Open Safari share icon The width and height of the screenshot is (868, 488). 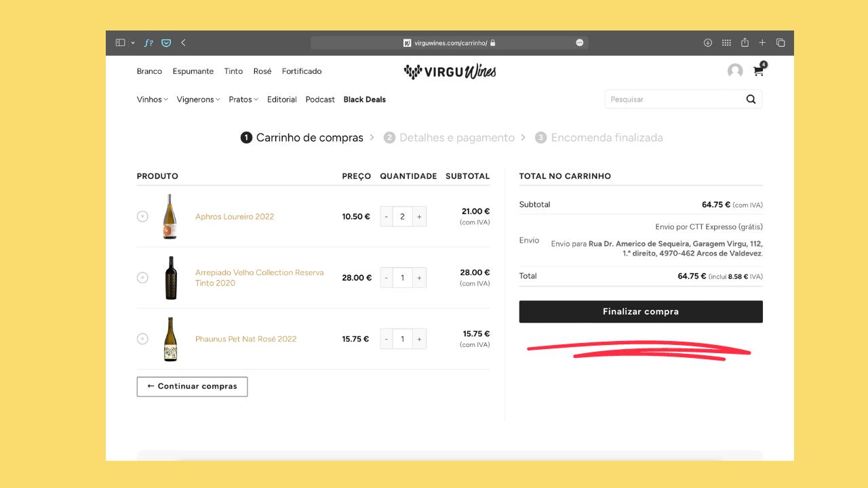745,43
